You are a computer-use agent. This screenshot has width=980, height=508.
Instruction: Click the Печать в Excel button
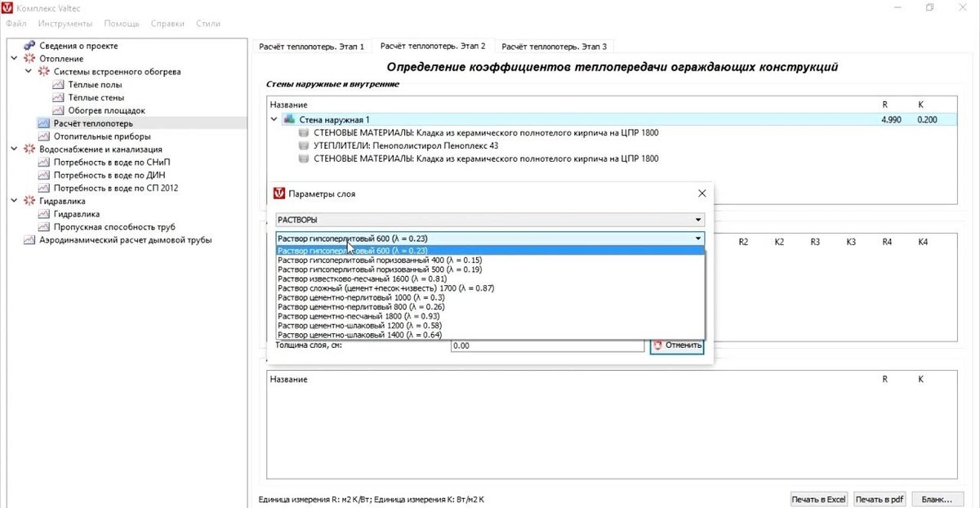[819, 499]
